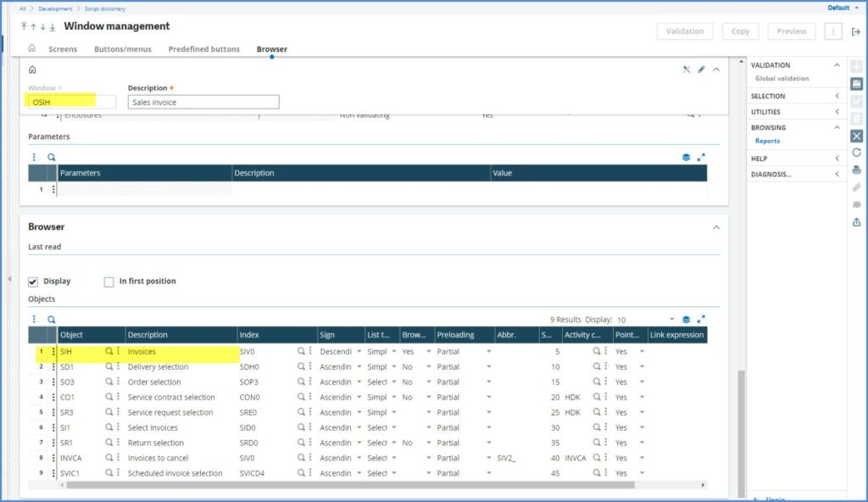Switch to the Screens tab

point(63,49)
